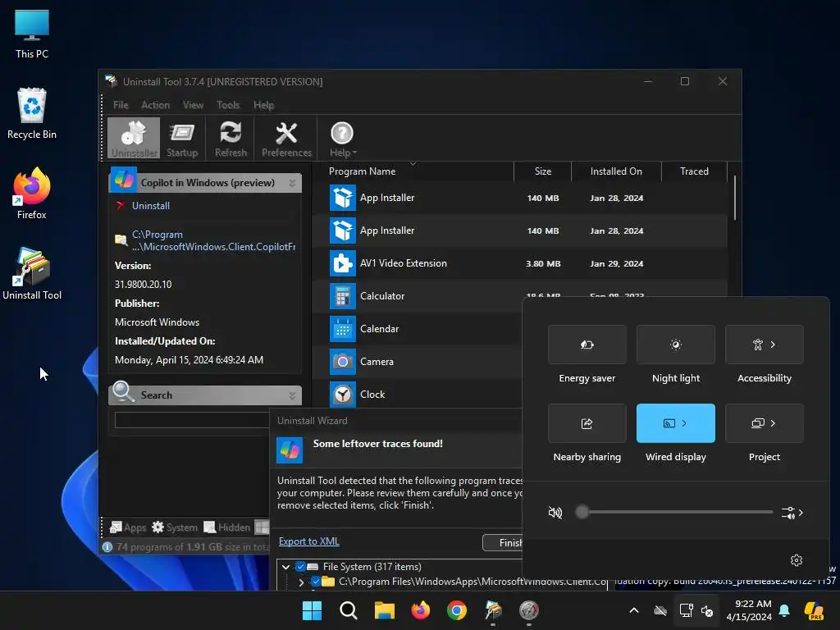Mute using the volume speaker icon
The image size is (840, 630).
click(555, 513)
